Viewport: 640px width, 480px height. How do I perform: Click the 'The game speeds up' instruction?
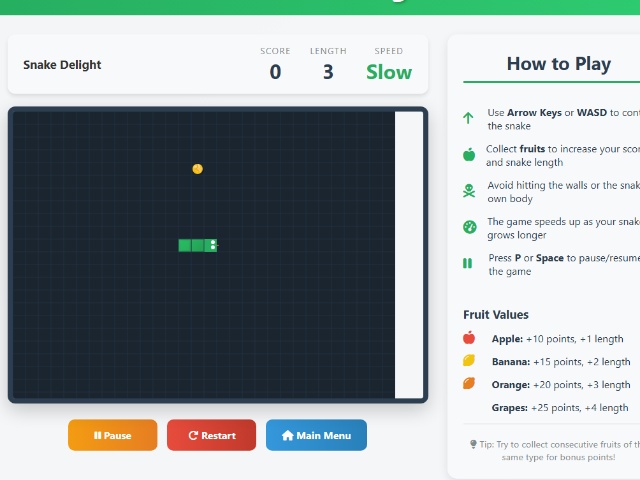click(x=563, y=228)
